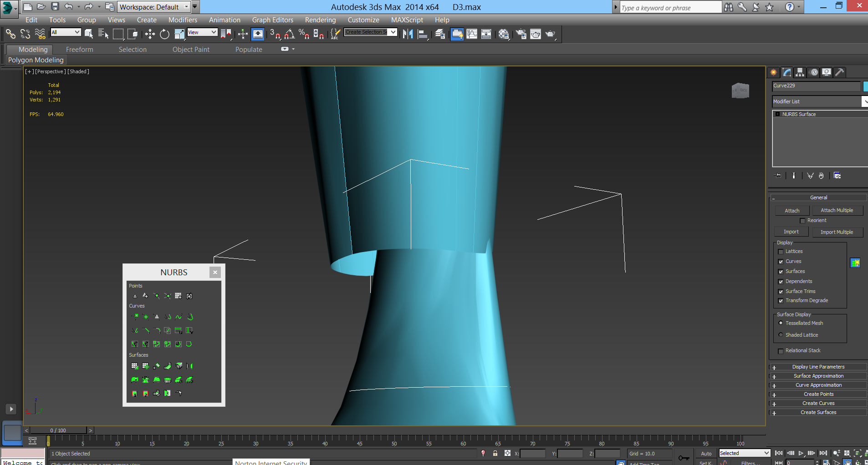Click the Render Production teapot icon
The height and width of the screenshot is (465, 868).
point(550,34)
